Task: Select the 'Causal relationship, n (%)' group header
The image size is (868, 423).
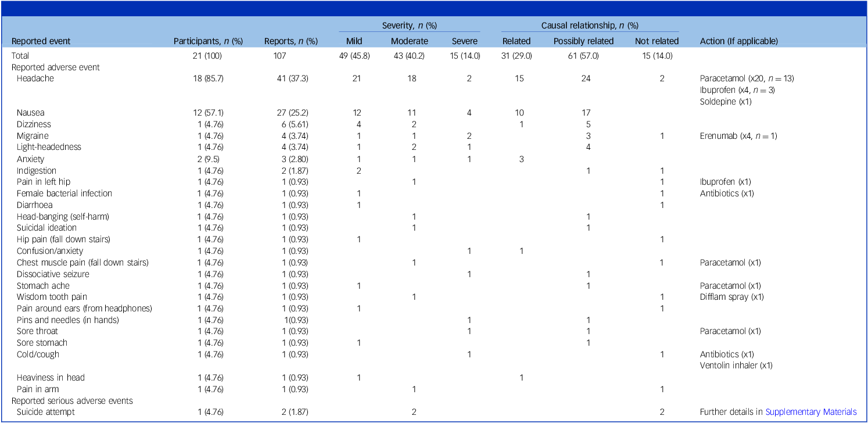Action: [590, 26]
